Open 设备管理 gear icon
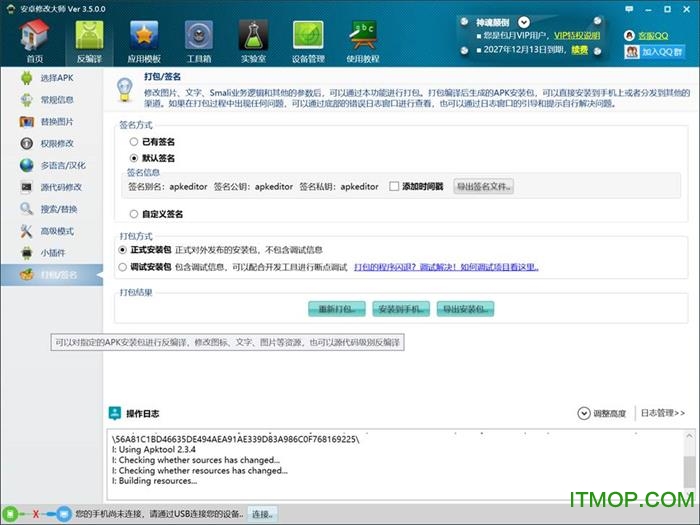 tap(307, 38)
